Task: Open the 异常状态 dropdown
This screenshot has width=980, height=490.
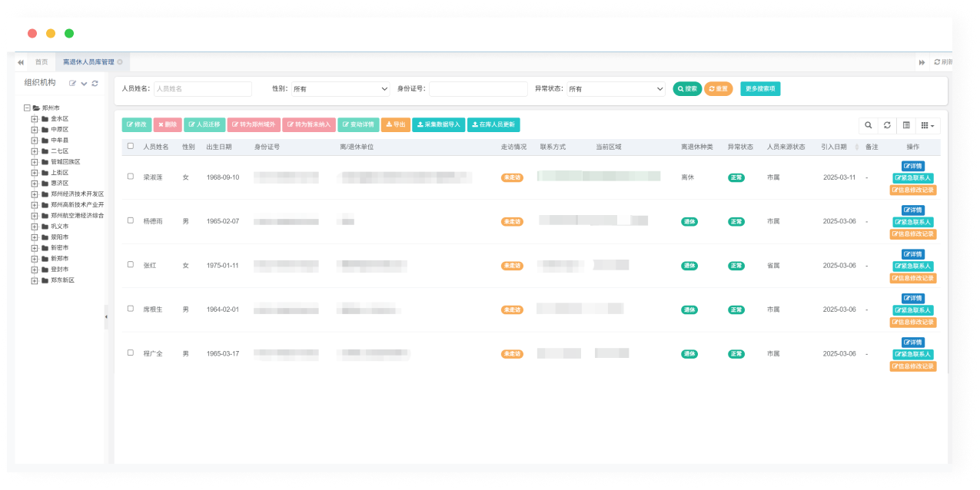Action: 616,89
